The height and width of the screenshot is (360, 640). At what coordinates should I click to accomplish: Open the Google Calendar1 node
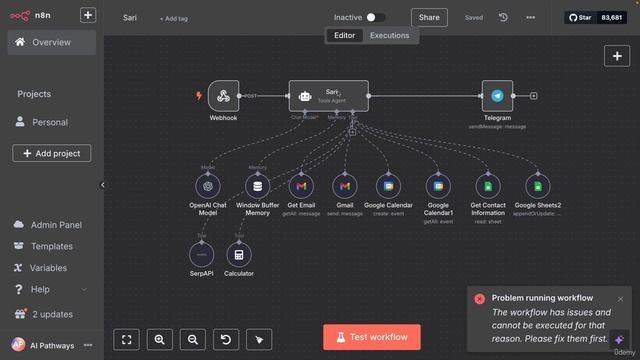coord(438,186)
